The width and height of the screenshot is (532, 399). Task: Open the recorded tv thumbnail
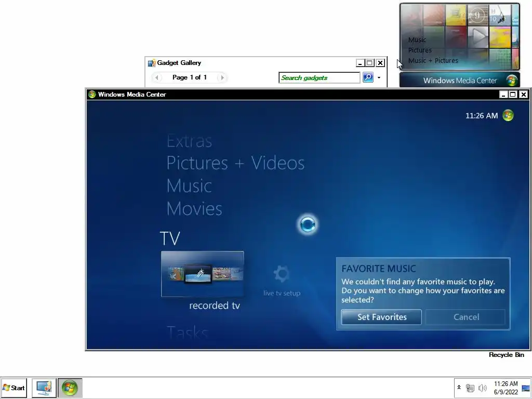click(x=202, y=274)
